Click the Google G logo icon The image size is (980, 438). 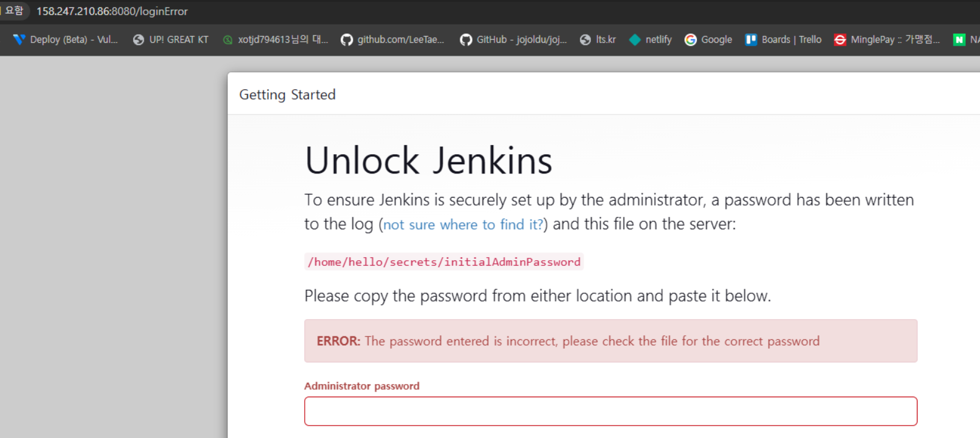coord(691,40)
